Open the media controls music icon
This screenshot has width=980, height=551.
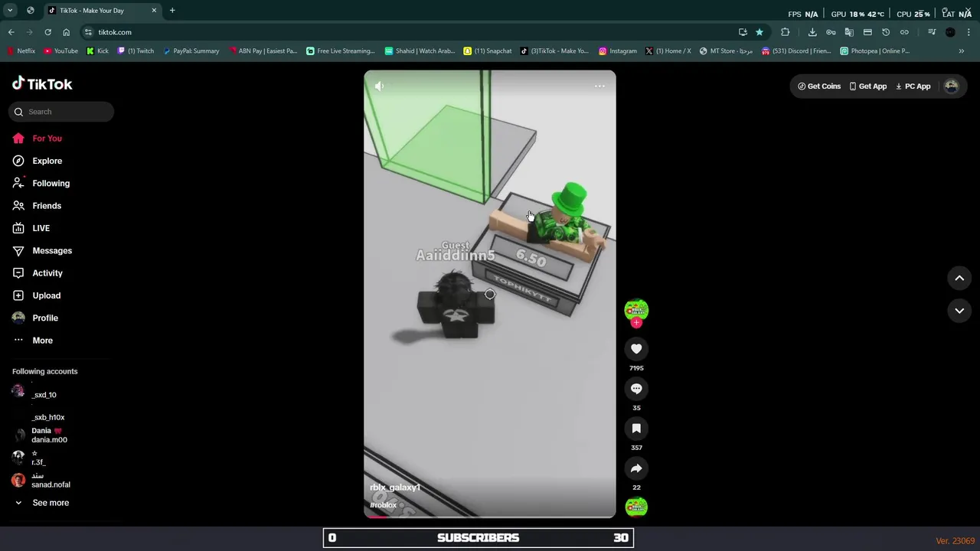click(x=932, y=32)
